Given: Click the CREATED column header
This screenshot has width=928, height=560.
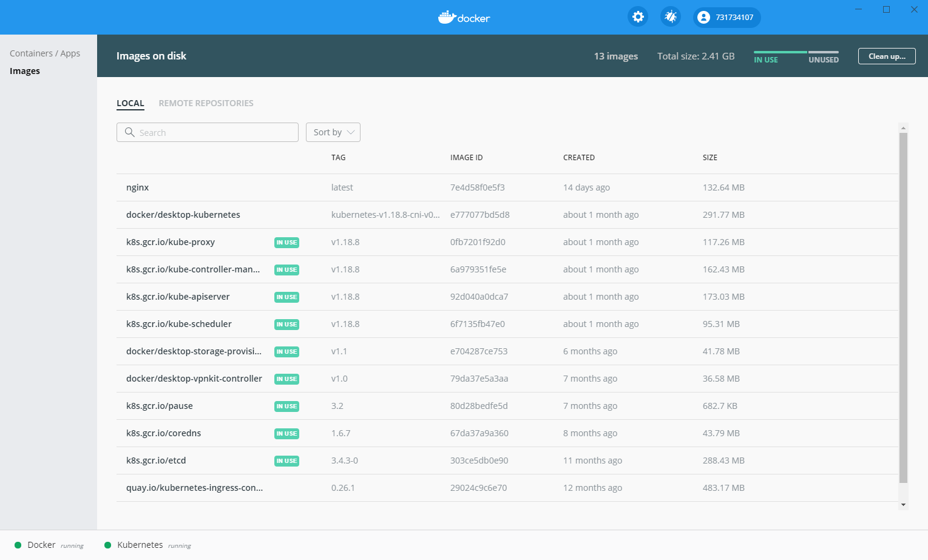Looking at the screenshot, I should 579,158.
